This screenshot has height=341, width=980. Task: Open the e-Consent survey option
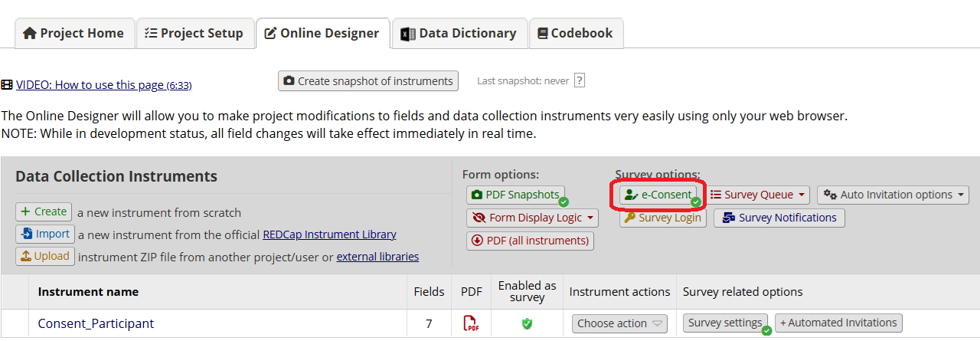(658, 195)
